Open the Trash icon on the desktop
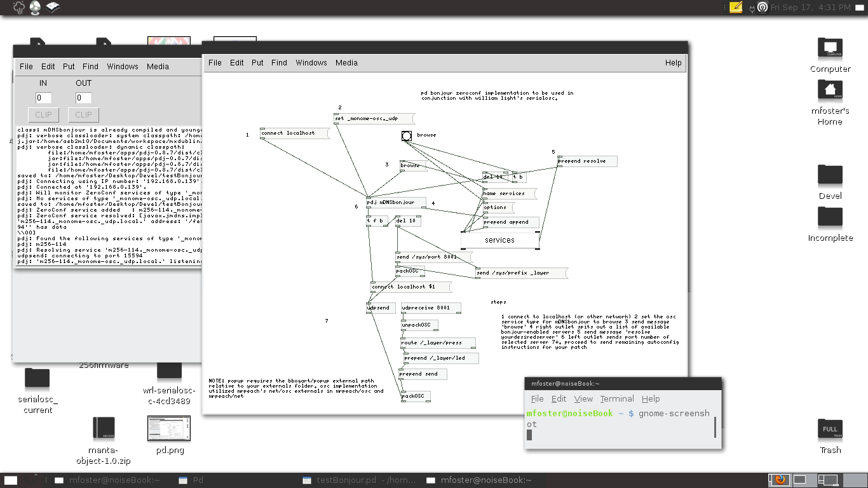The width and height of the screenshot is (868, 488). point(830,429)
